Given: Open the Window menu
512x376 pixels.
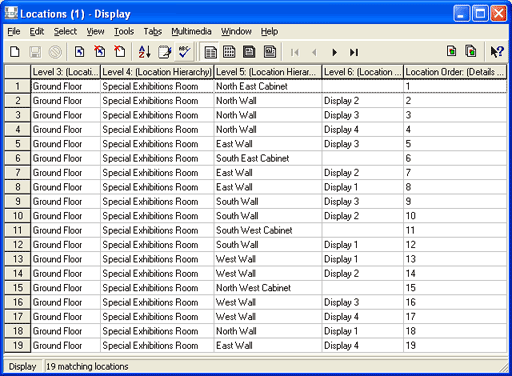Looking at the screenshot, I should click(x=236, y=31).
